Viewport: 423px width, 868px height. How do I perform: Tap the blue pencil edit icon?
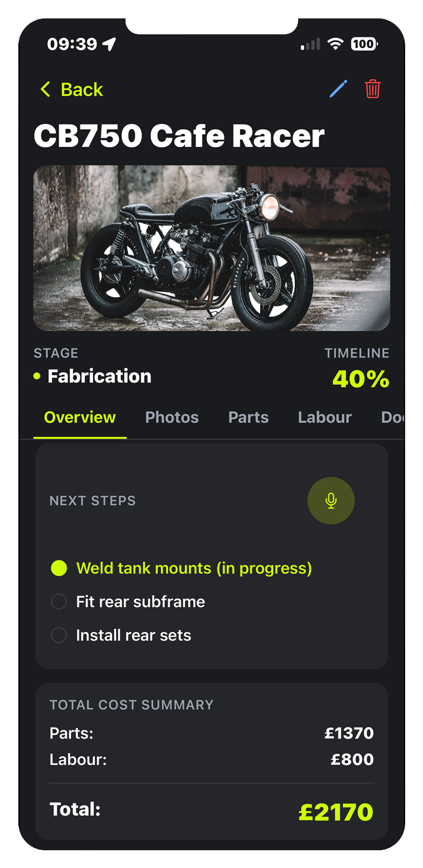pyautogui.click(x=338, y=89)
